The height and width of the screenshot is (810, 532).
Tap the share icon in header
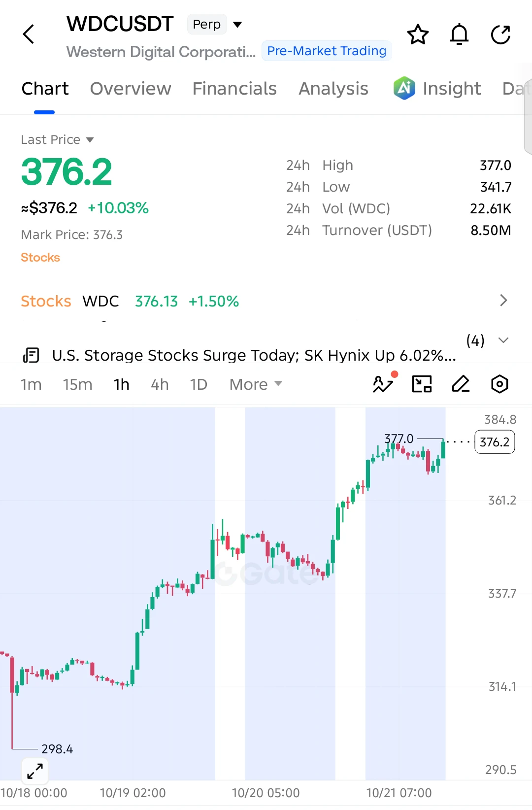(501, 34)
